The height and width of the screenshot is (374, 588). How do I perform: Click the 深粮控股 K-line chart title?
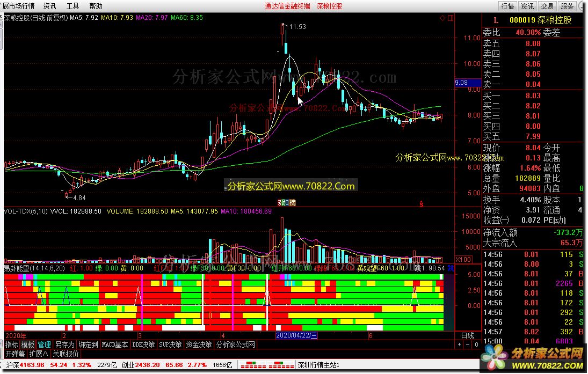click(x=36, y=18)
